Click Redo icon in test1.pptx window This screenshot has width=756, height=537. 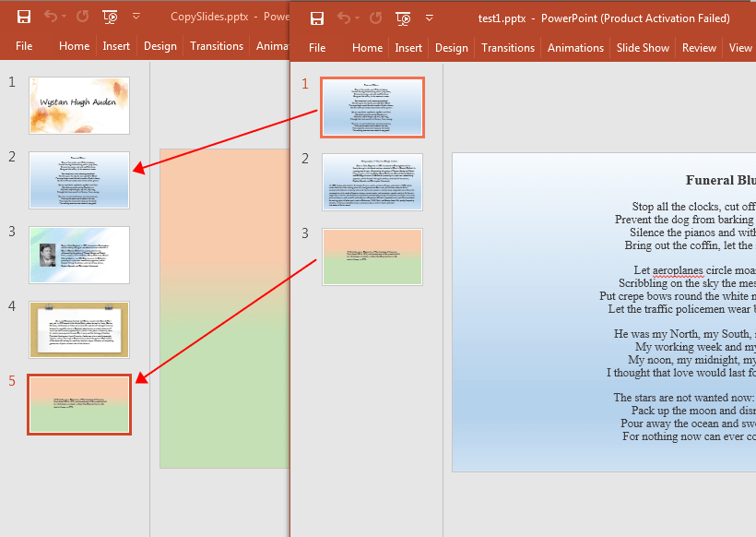[x=375, y=18]
